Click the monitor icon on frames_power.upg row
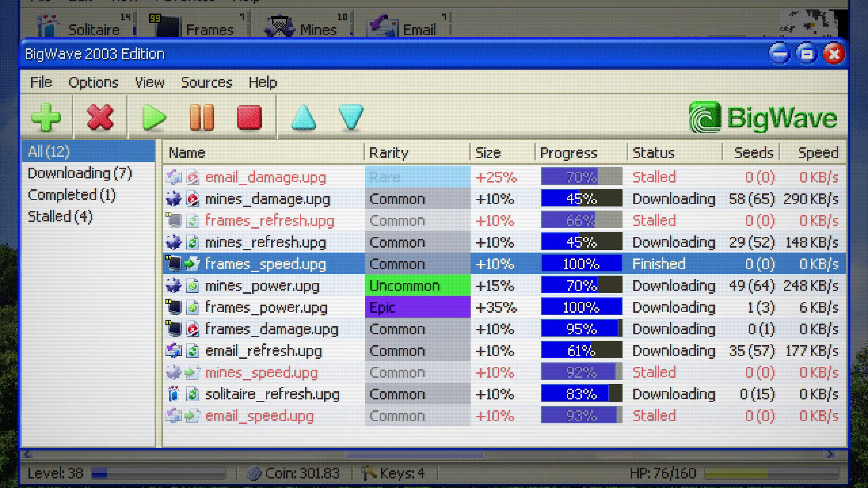Screen dimensions: 868x488 point(174,307)
